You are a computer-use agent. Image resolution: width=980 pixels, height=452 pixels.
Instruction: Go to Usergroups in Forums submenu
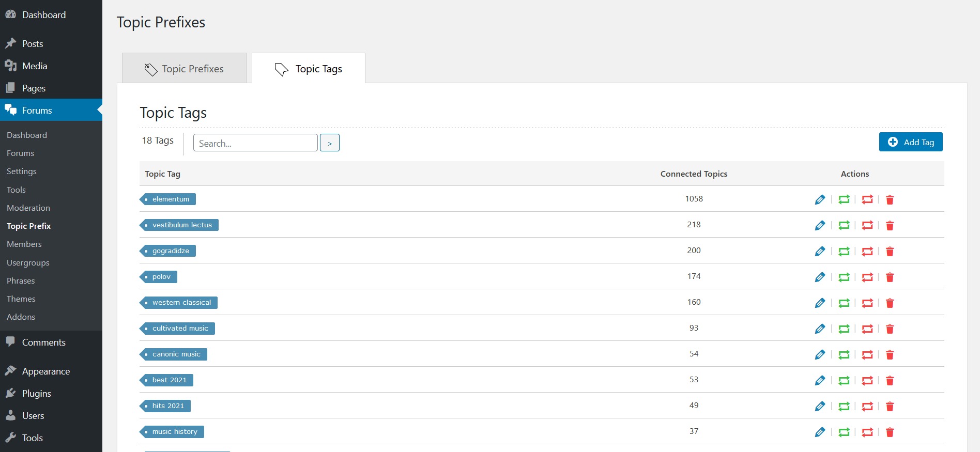point(28,262)
